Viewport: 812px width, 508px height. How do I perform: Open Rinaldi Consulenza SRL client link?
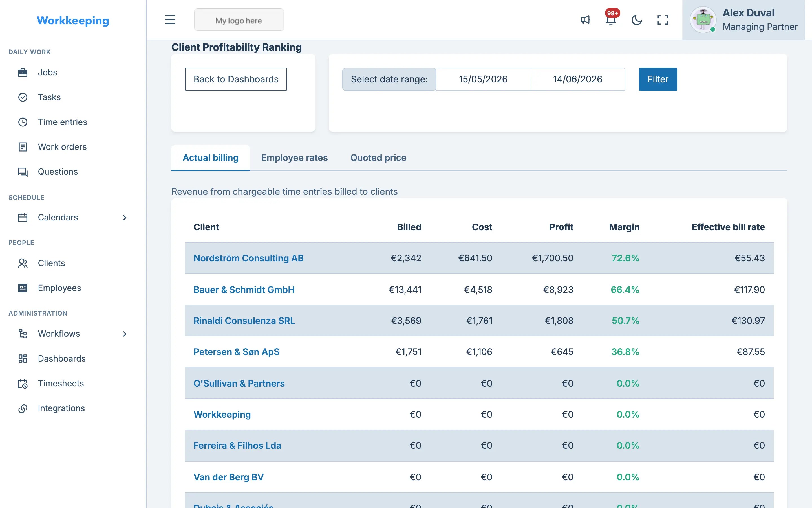(244, 321)
